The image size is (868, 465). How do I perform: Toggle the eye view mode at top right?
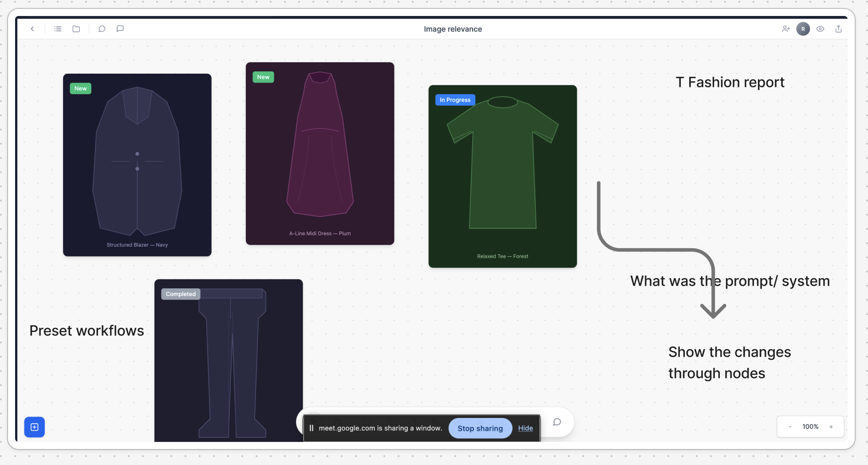tap(820, 29)
